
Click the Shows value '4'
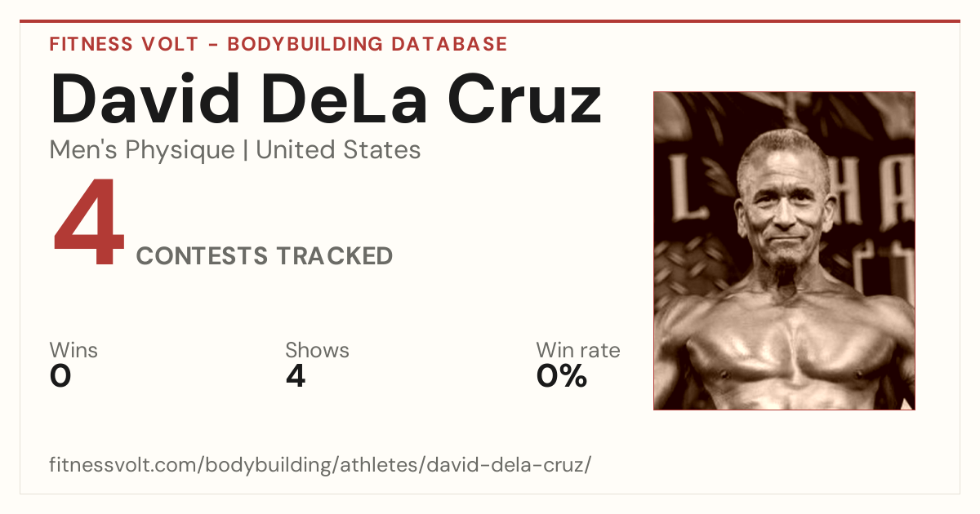296,376
